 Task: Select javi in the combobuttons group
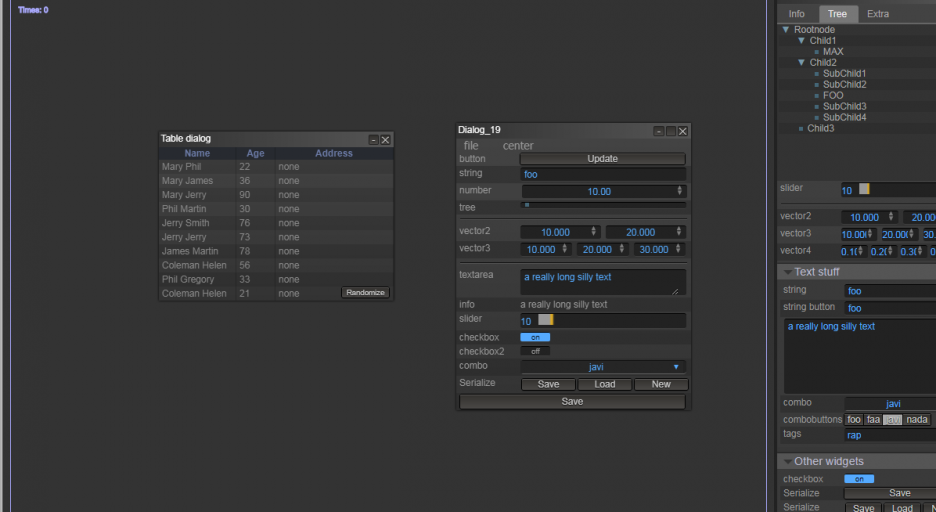(893, 420)
